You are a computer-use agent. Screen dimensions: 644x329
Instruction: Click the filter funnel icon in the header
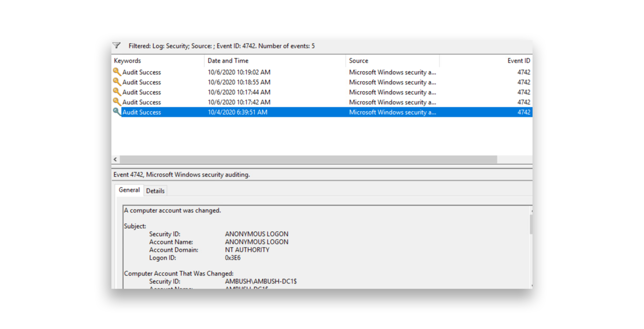click(117, 45)
